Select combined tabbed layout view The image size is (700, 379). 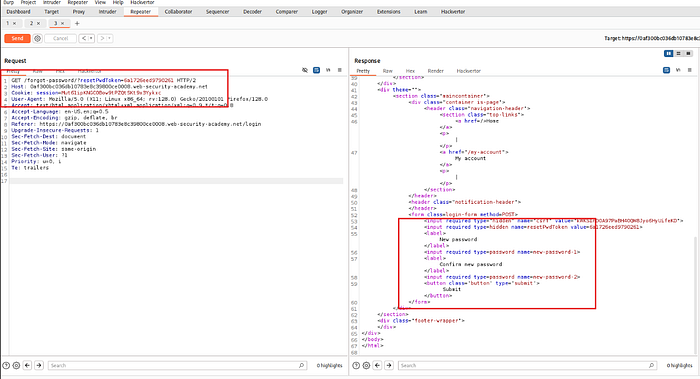point(688,54)
